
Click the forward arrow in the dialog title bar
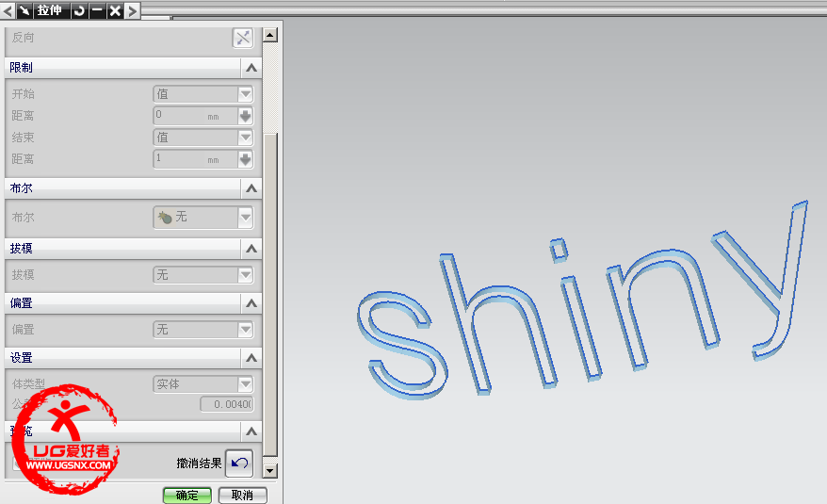pos(133,10)
